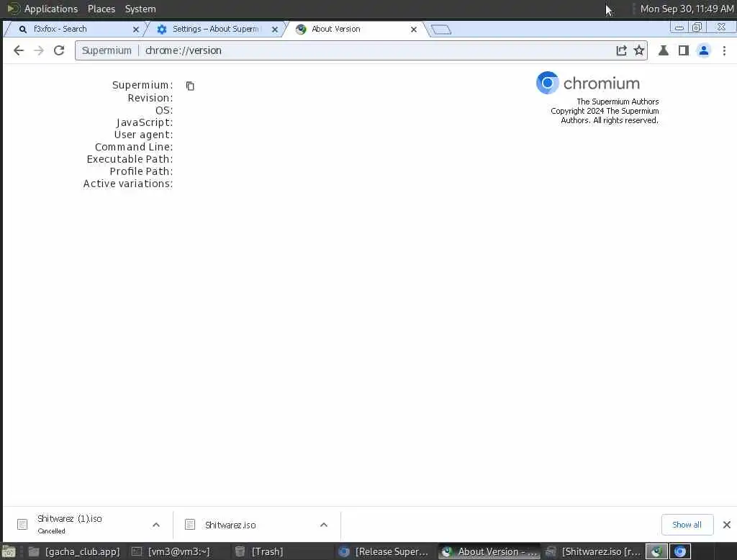The image size is (737, 560).
Task: Open the experiments flask icon
Action: point(663,50)
